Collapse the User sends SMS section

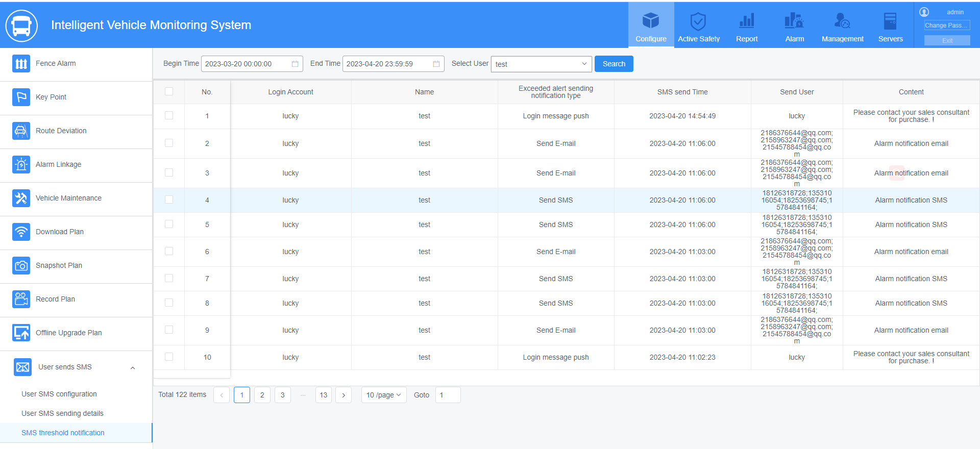click(x=133, y=368)
